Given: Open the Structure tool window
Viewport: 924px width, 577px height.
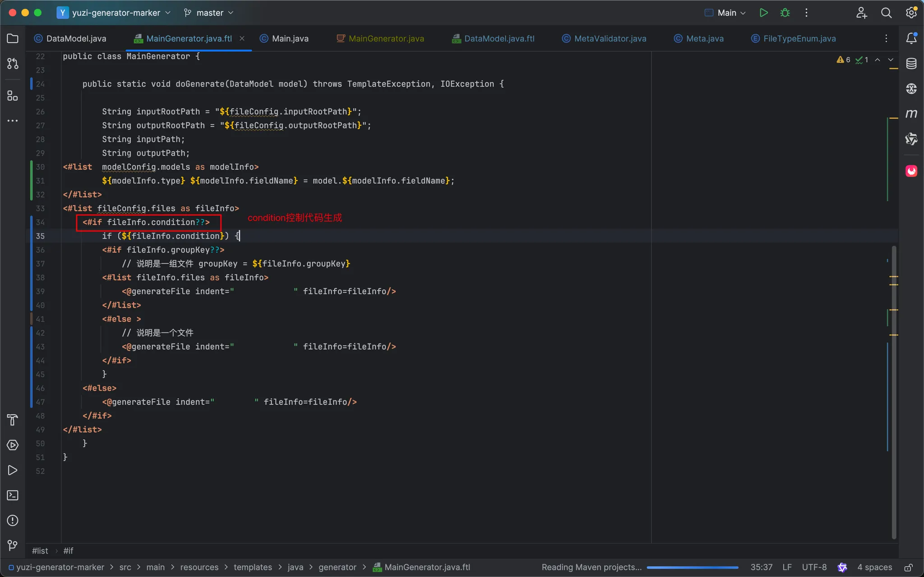Looking at the screenshot, I should [x=13, y=96].
